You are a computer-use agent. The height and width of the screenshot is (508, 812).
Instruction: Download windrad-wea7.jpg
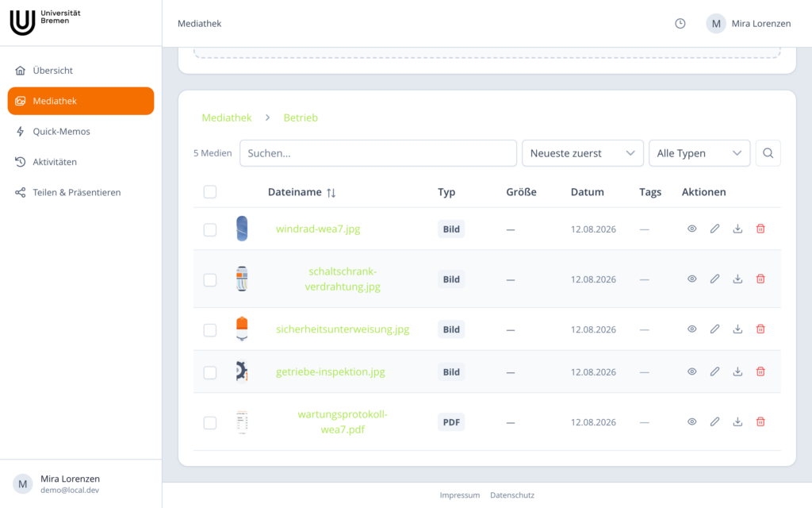[737, 229]
